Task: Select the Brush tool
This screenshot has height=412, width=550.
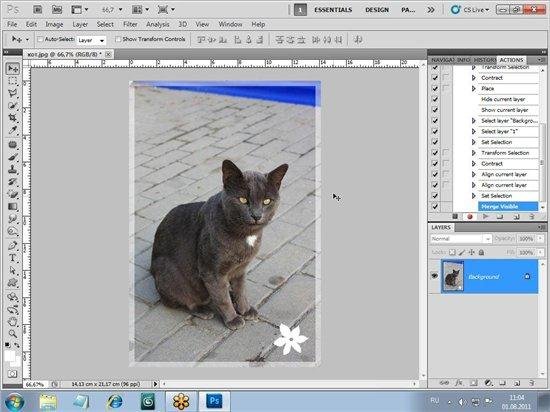Action: click(13, 157)
